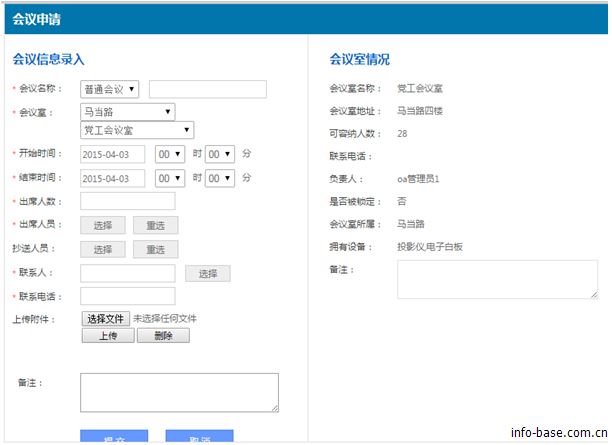Submit the form with 提交 button
This screenshot has height=445, width=612.
[x=114, y=438]
